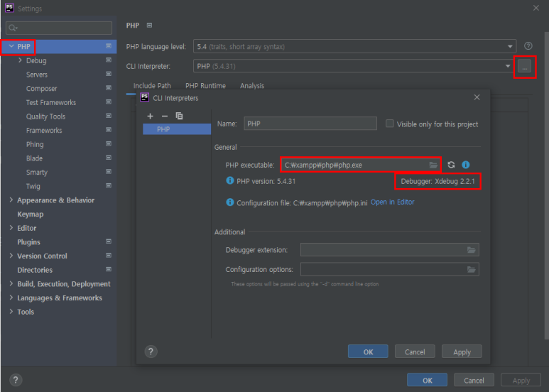Show phpinfo blue info icon beside executable
This screenshot has width=549, height=392.
coord(465,165)
